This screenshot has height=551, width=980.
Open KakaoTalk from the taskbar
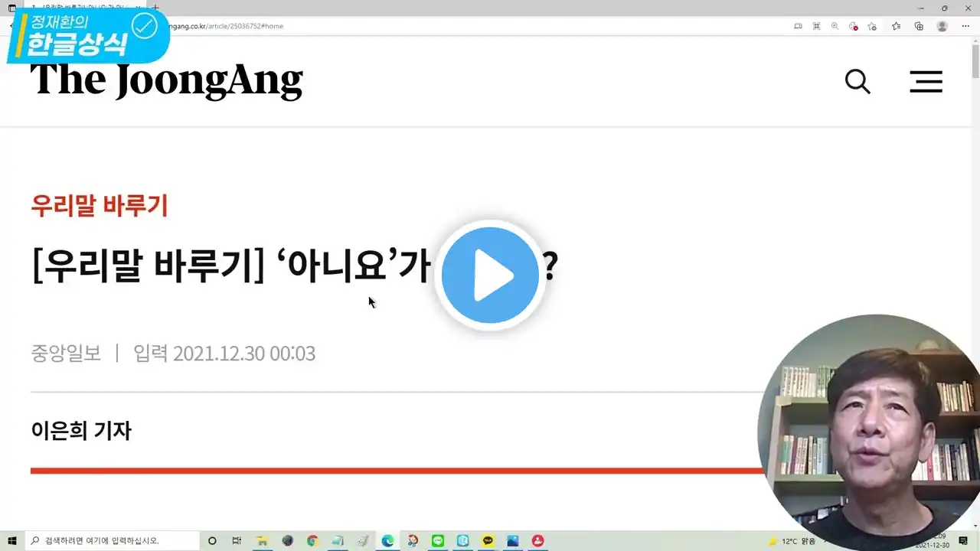coord(488,540)
